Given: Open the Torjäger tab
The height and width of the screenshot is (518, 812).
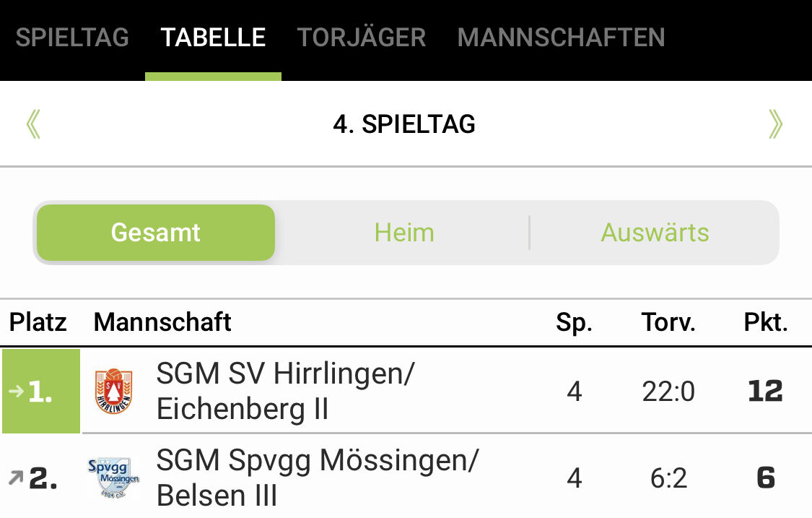Looking at the screenshot, I should click(362, 38).
